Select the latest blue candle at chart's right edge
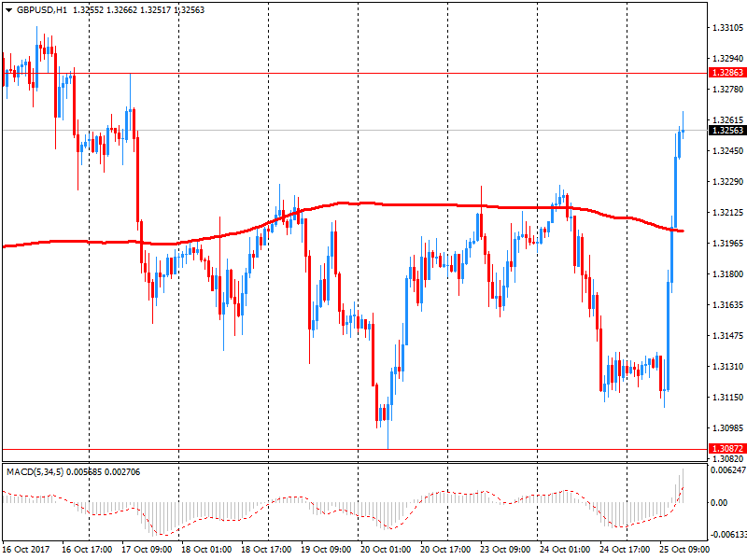 pyautogui.click(x=684, y=126)
